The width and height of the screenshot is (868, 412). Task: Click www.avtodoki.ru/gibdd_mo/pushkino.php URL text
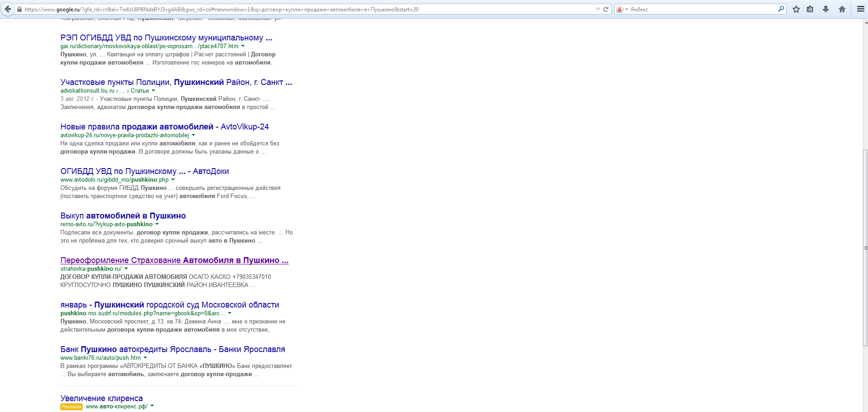pos(114,180)
